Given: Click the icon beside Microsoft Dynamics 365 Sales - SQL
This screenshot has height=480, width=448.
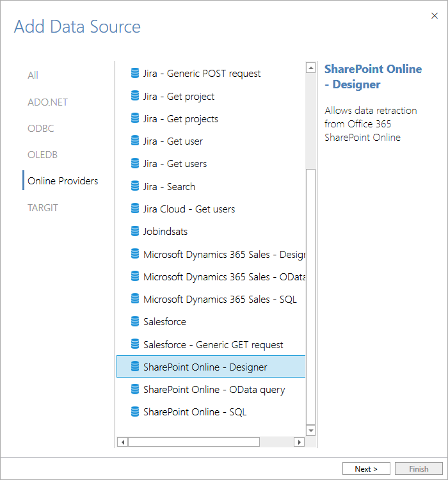Looking at the screenshot, I should click(135, 299).
